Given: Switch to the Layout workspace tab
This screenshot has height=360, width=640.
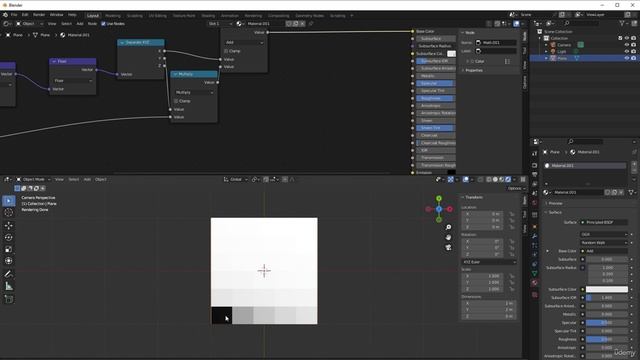Looking at the screenshot, I should pyautogui.click(x=93, y=16).
